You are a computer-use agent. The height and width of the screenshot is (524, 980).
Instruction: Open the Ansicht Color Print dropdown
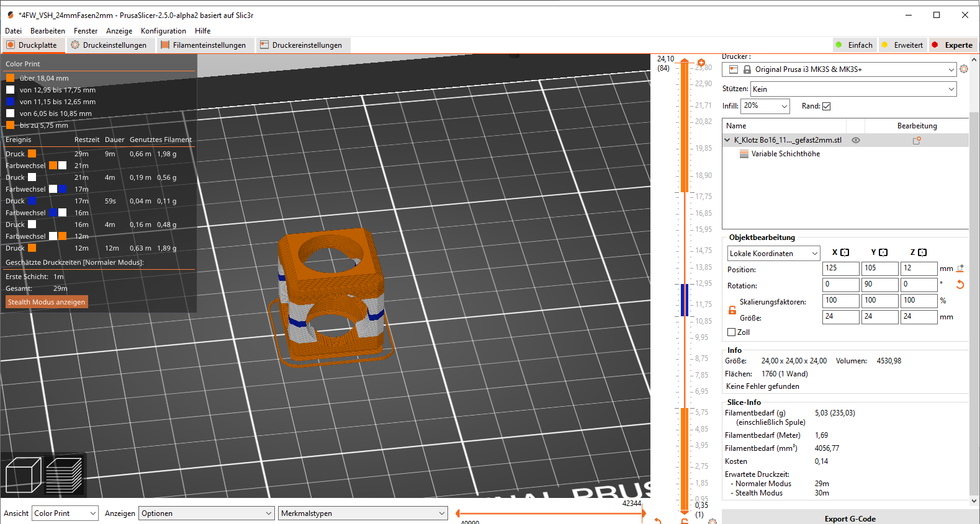(x=65, y=513)
